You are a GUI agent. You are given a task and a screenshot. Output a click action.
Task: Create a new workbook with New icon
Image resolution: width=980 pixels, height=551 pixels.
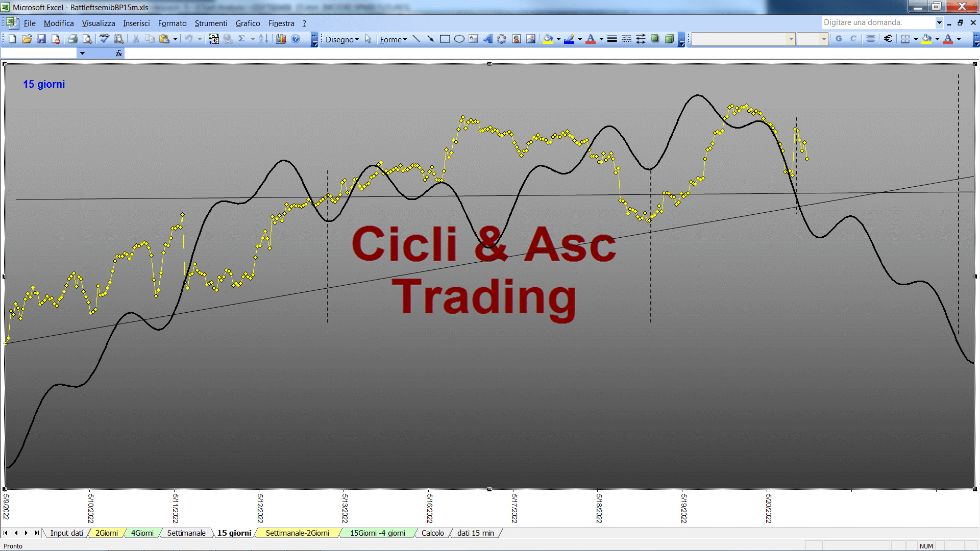[x=13, y=39]
